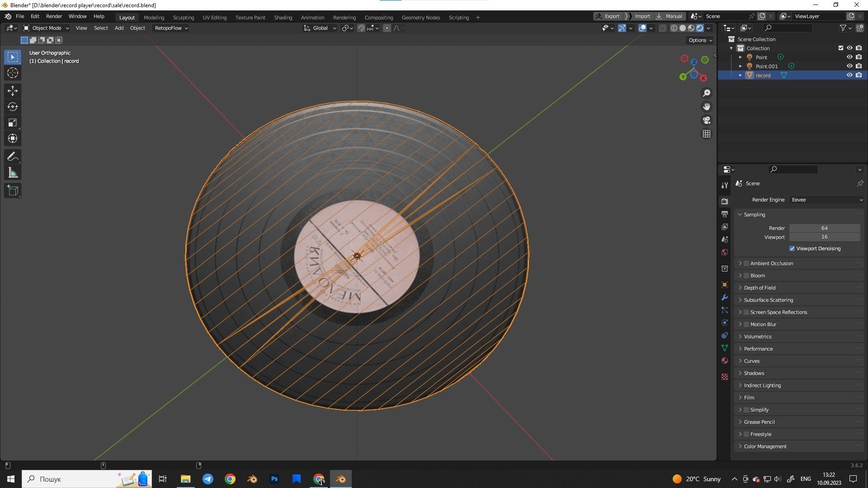Open the Tool properties tab

tap(725, 185)
